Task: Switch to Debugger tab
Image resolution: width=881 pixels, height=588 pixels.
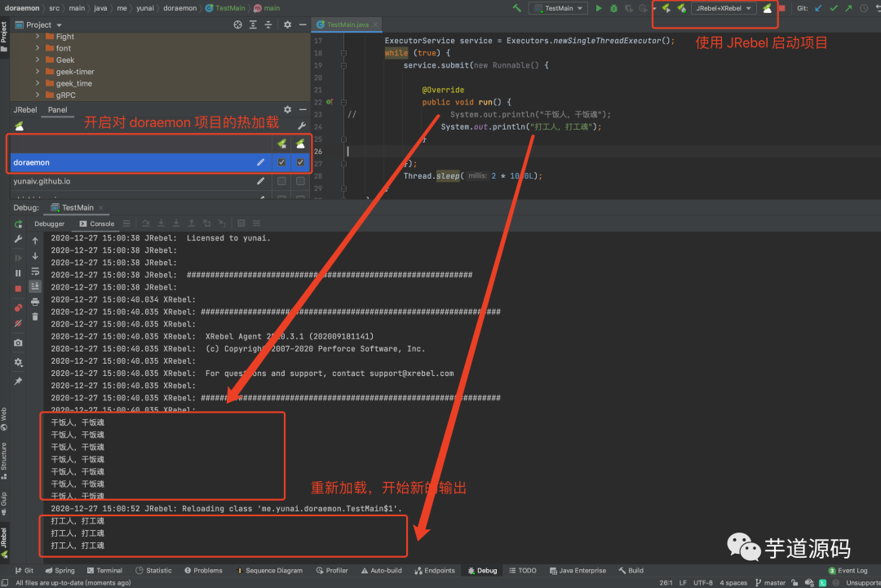Action: [50, 223]
